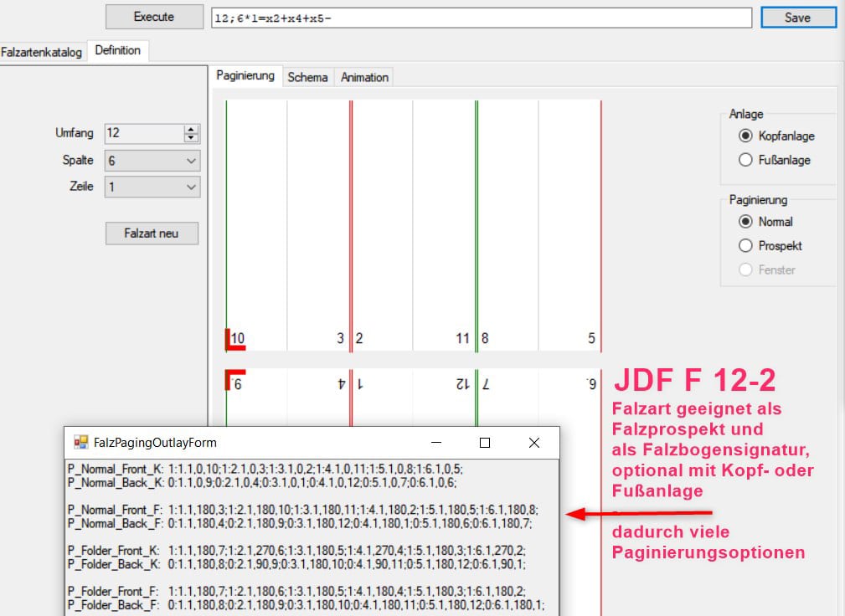Click the Falzart neu button
This screenshot has width=845, height=616.
tap(152, 234)
